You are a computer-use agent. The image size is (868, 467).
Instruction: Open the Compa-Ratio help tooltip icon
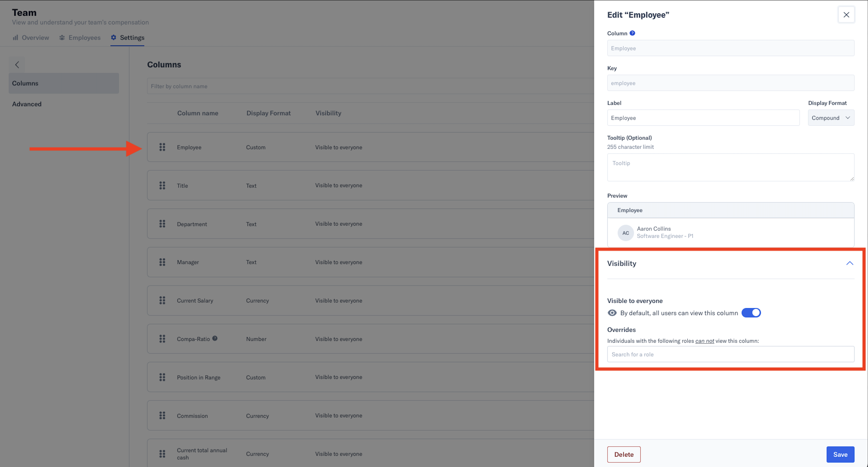(215, 338)
